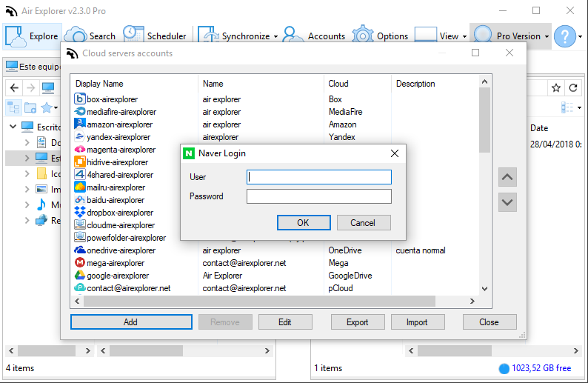Click accounts list vertical scrollbar down arrow

(484, 288)
